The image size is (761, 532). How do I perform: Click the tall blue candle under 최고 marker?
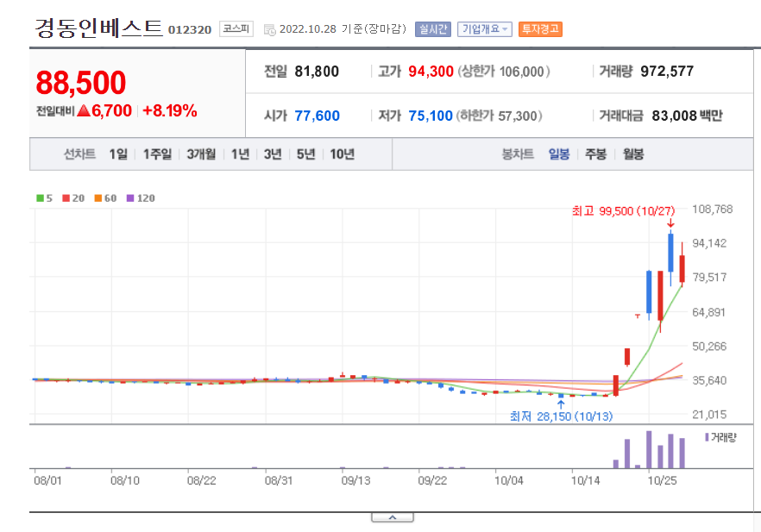pyautogui.click(x=670, y=253)
